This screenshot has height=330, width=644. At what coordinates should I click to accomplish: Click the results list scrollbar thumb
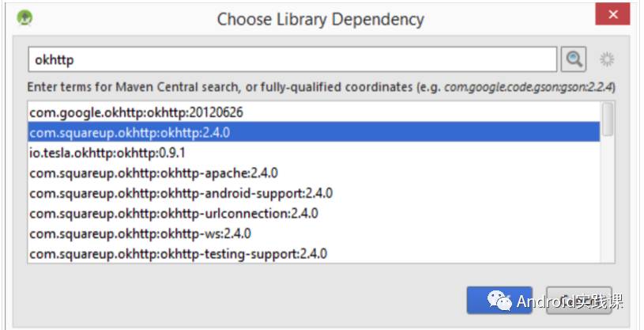coord(608,119)
